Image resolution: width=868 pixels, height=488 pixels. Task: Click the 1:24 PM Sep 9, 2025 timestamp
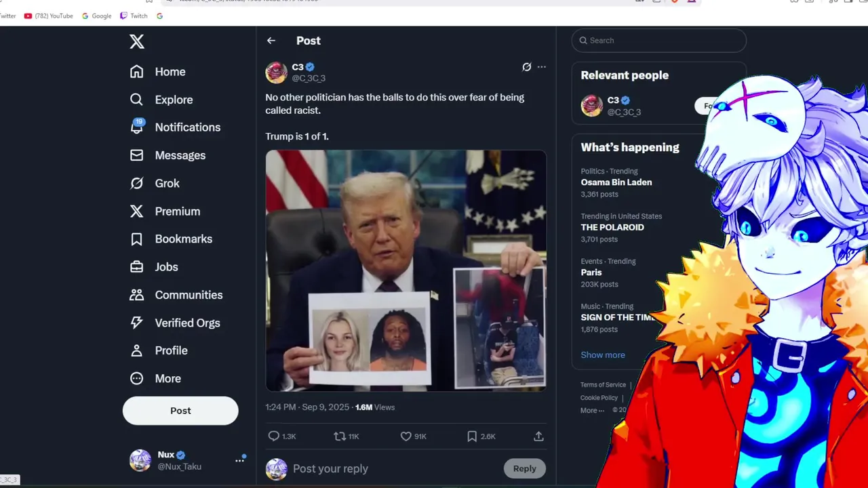pyautogui.click(x=307, y=407)
